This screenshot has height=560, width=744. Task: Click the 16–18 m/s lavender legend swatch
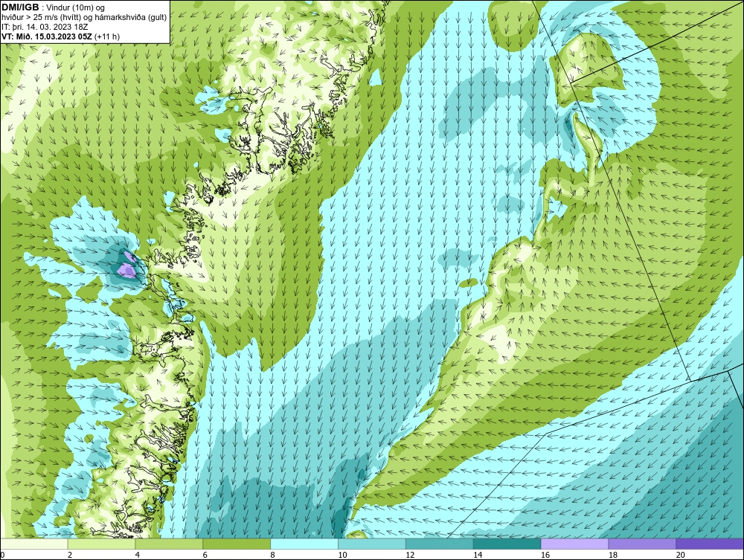tap(574, 544)
